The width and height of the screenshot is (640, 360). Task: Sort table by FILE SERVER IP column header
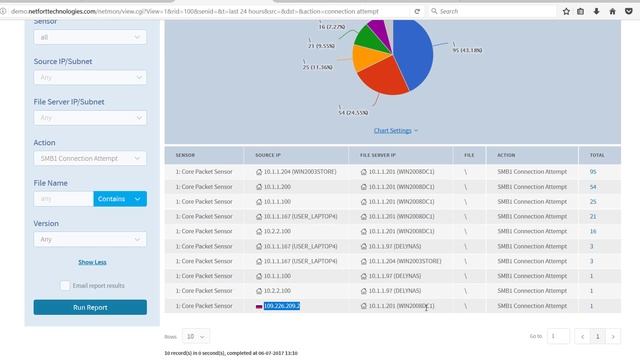tap(378, 155)
